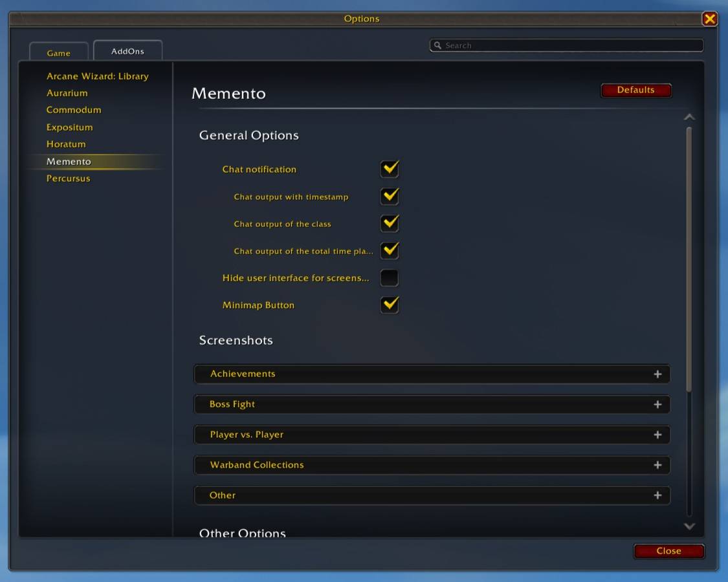Click the vertical scrollbar thumb
The width and height of the screenshot is (728, 582).
pos(689,260)
